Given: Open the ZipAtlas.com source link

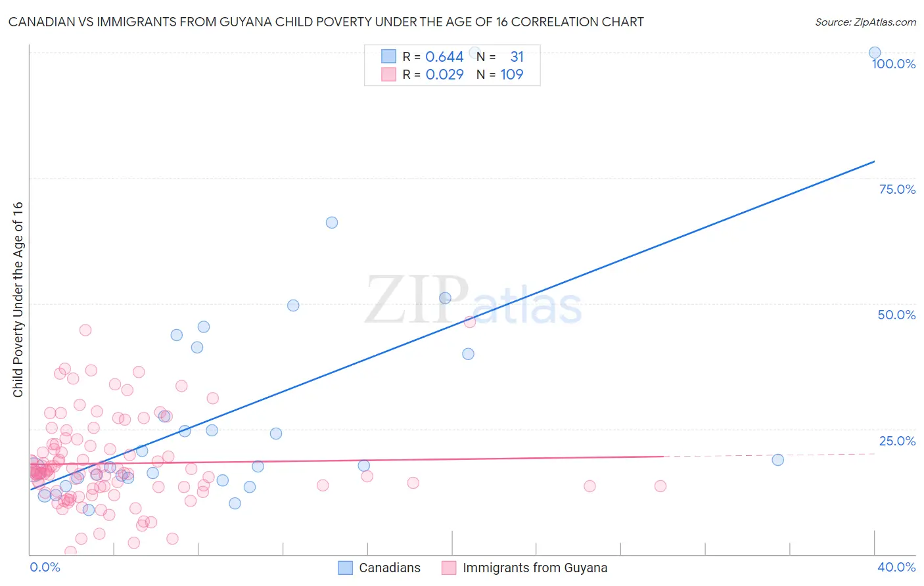Looking at the screenshot, I should [866, 22].
